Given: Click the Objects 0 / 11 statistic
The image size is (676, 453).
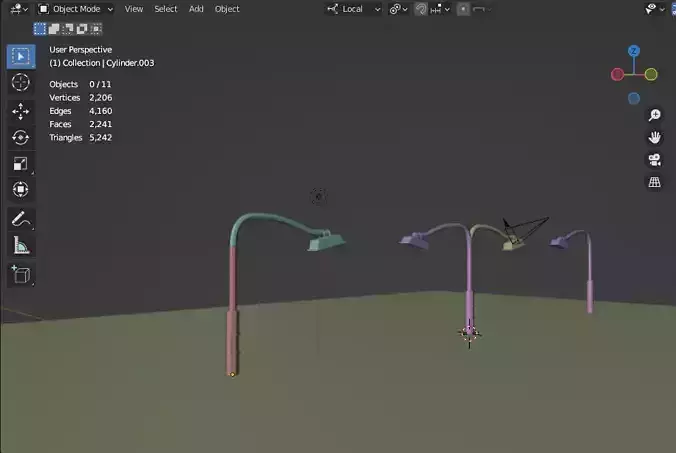Looking at the screenshot, I should [80, 84].
